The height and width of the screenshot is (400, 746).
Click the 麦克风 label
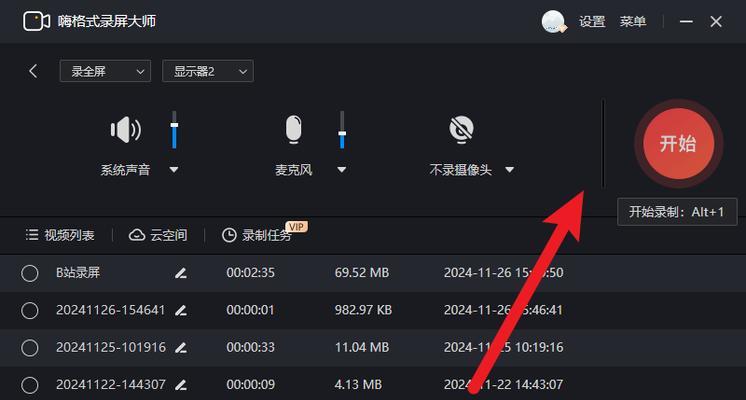click(294, 170)
